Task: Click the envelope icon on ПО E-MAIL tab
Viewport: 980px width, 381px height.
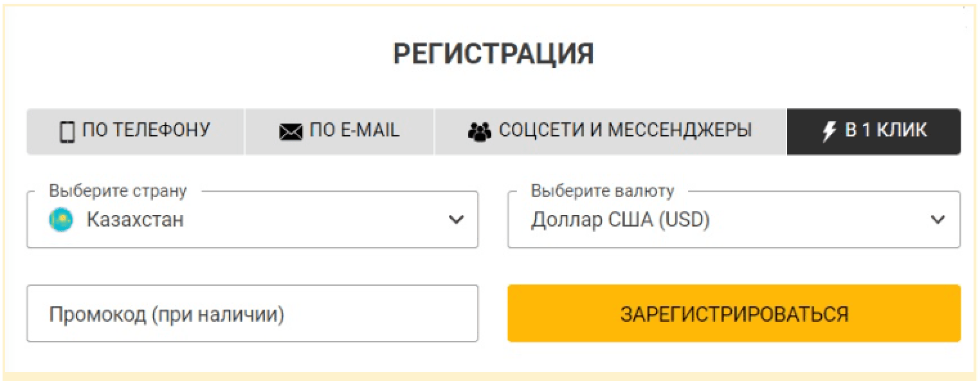Action: click(x=291, y=131)
